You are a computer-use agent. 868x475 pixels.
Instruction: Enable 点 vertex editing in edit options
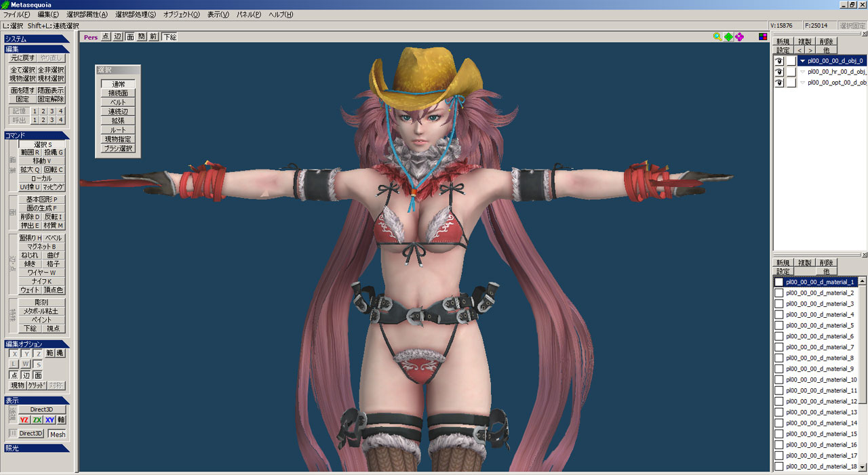click(x=14, y=375)
